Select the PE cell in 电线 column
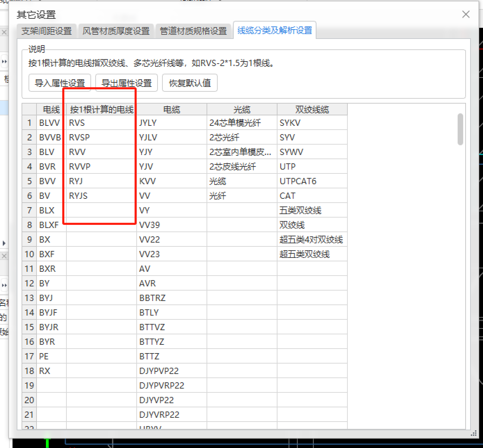The height and width of the screenshot is (448, 483). point(51,356)
